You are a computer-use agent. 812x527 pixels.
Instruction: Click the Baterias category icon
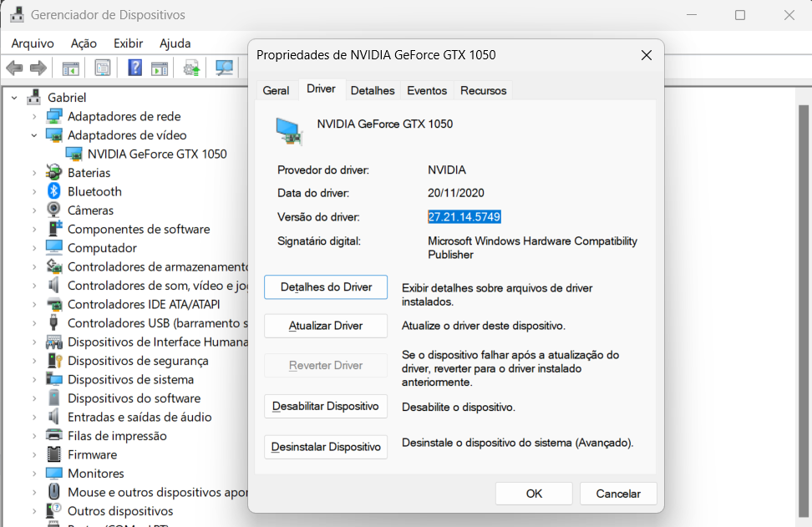click(x=53, y=172)
